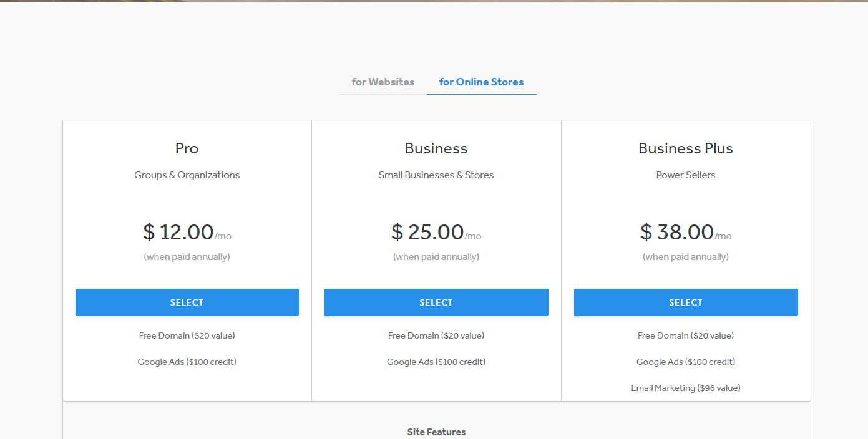Screen dimensions: 868x439
Task: Click 'Power Sellers' subtitle under Business Plus
Action: pos(685,175)
